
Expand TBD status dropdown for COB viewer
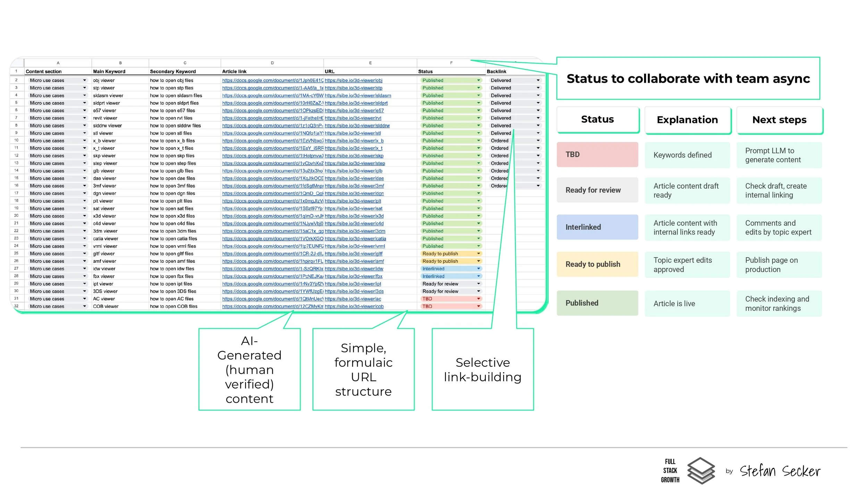[478, 306]
